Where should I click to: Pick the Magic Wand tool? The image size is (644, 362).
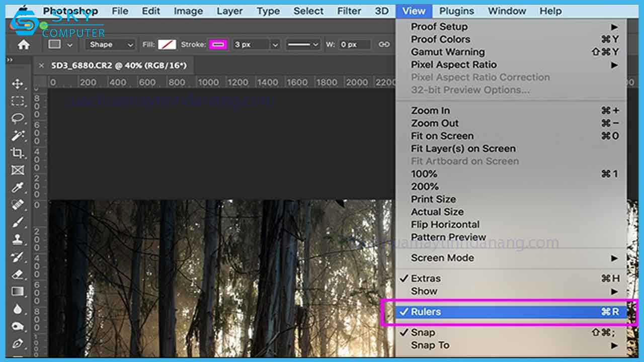coord(18,136)
